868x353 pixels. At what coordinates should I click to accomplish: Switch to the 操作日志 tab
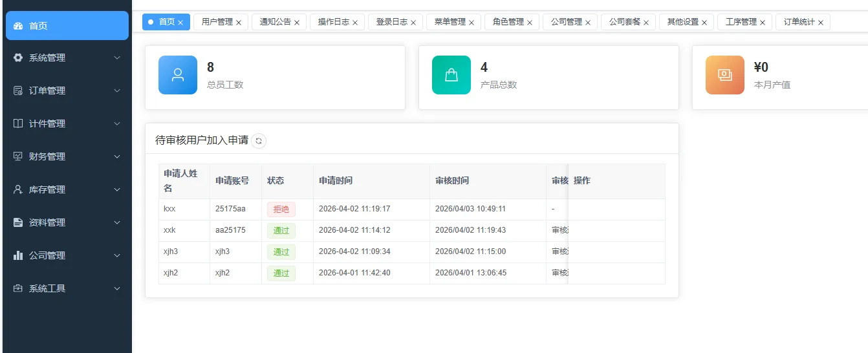[334, 22]
